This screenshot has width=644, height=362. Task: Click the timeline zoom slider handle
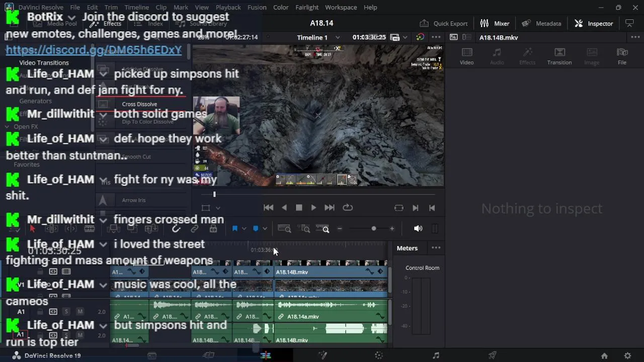tap(373, 229)
